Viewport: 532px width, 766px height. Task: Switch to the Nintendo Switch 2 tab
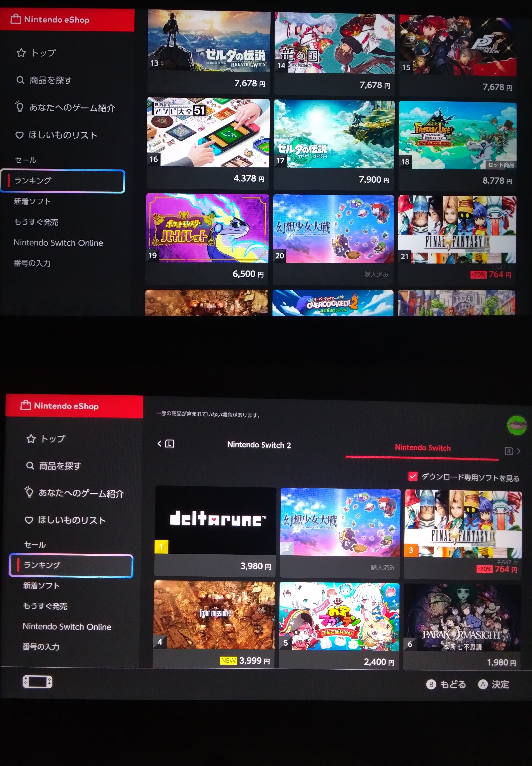[259, 445]
